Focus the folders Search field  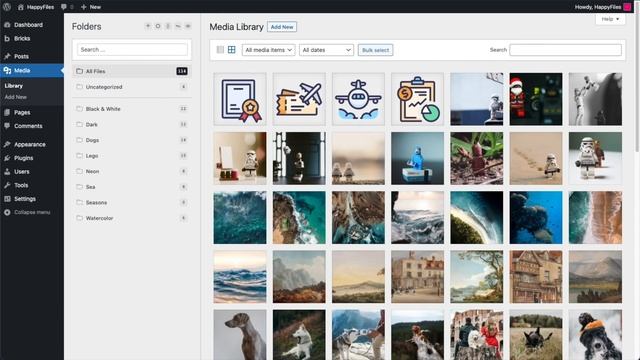tap(132, 49)
